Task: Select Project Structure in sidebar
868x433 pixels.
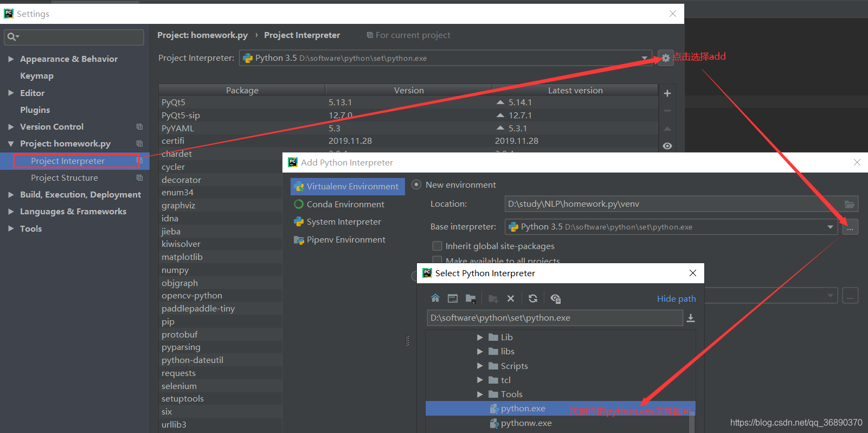Action: click(x=65, y=178)
